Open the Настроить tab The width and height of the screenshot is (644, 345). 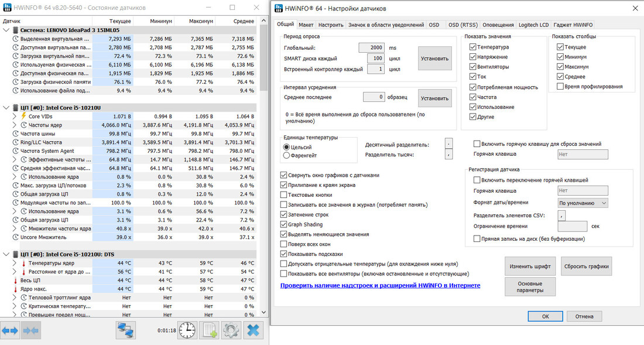coord(331,25)
